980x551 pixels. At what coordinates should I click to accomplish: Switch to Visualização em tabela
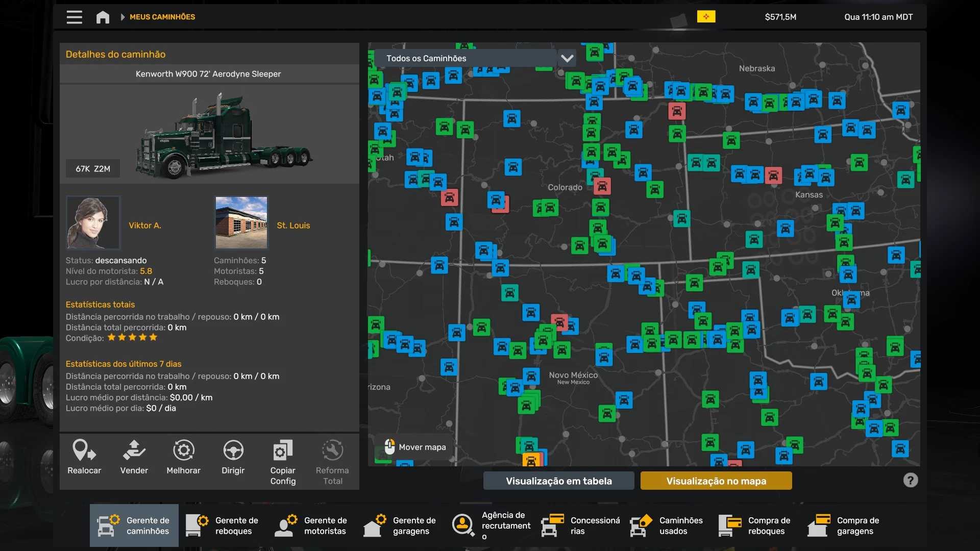558,481
